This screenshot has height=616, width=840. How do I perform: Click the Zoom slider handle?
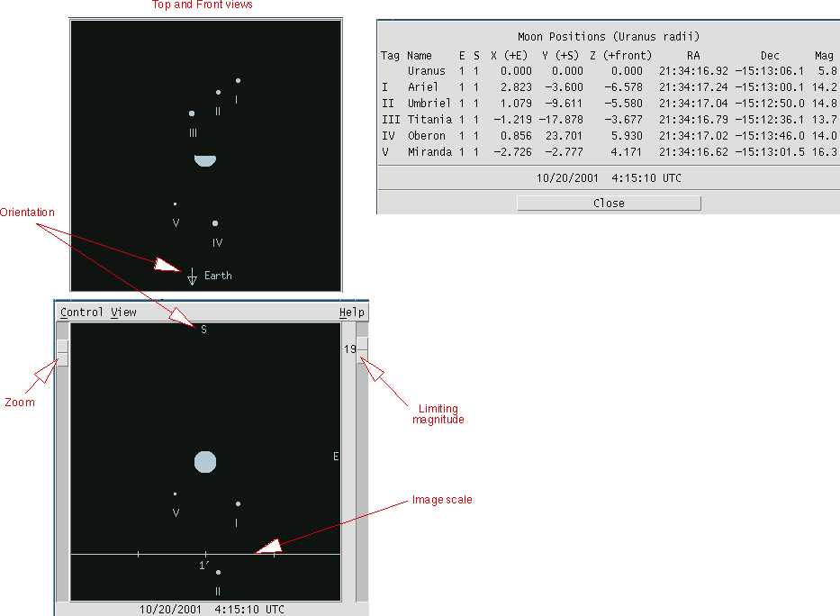pyautogui.click(x=62, y=352)
